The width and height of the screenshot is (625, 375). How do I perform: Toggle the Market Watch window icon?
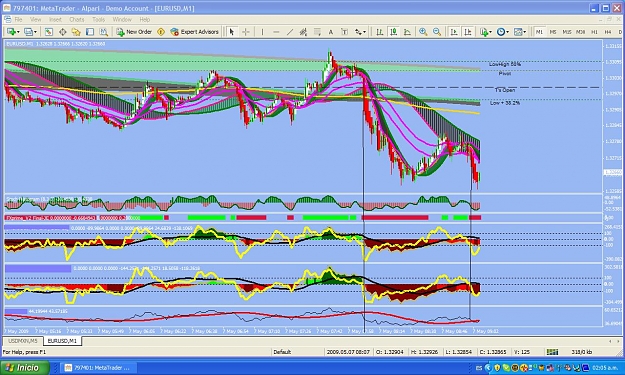pyautogui.click(x=49, y=32)
